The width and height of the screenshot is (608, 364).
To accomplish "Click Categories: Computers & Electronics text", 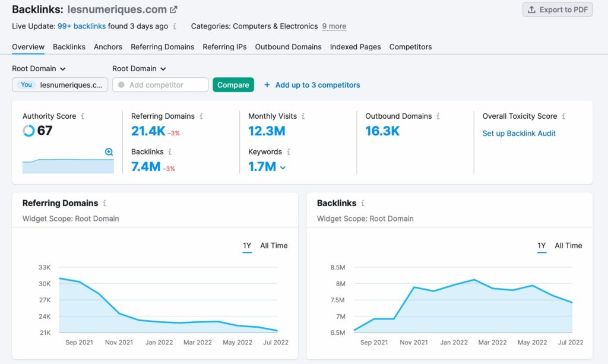I will (254, 26).
